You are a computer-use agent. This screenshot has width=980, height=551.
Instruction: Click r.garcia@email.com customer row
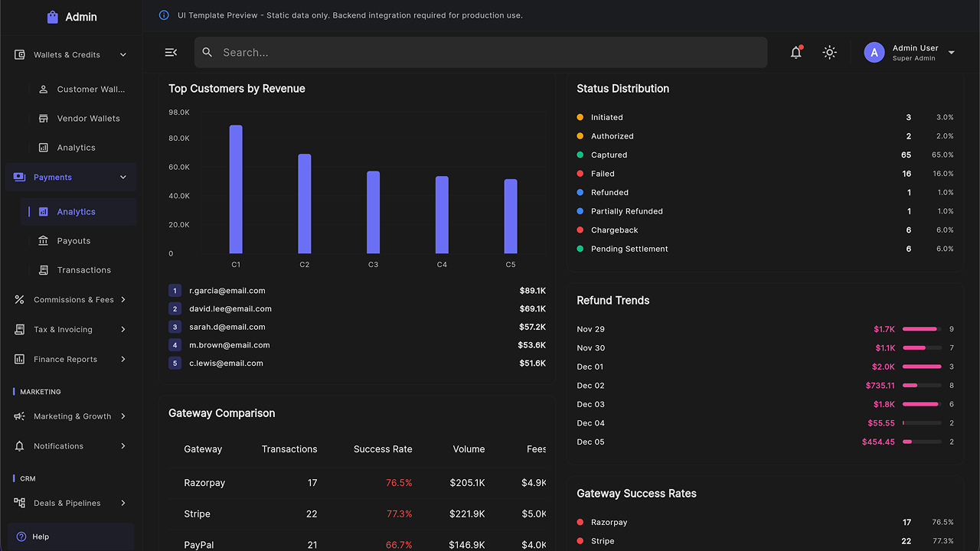pos(358,291)
